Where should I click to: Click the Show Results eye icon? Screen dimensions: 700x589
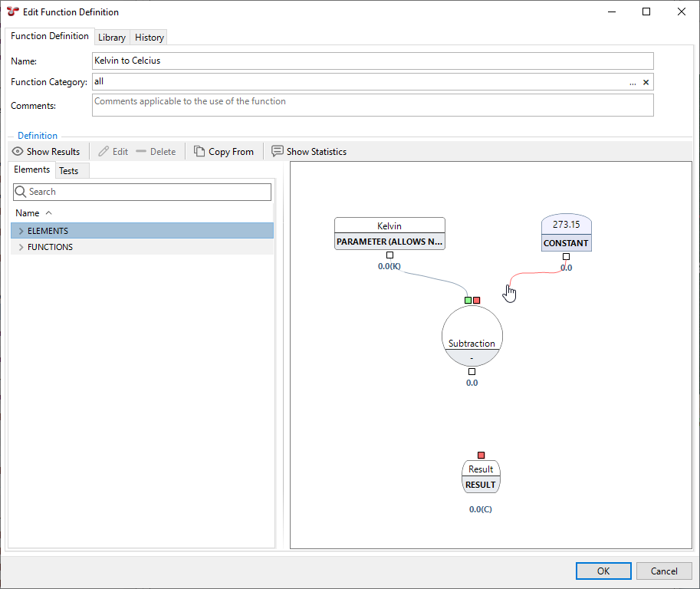click(18, 152)
